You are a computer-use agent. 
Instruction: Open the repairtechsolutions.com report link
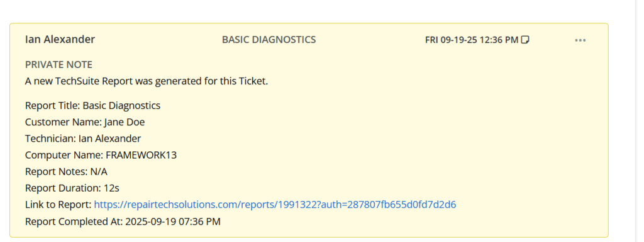(x=275, y=205)
